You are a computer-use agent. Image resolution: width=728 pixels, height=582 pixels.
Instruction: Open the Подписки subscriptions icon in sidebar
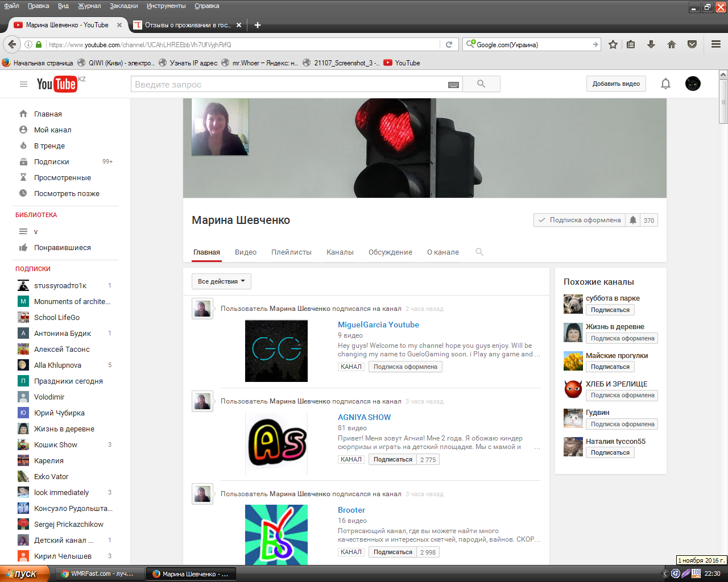click(x=23, y=161)
